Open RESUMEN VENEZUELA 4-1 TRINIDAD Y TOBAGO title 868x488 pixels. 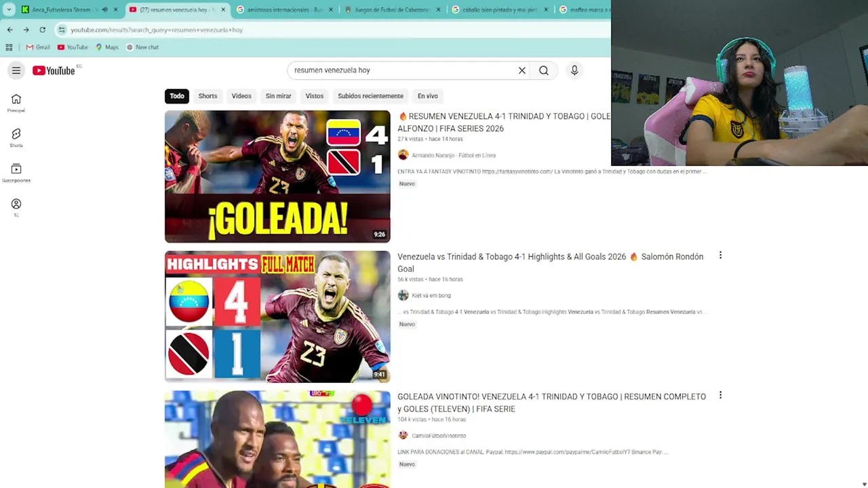[x=504, y=122]
